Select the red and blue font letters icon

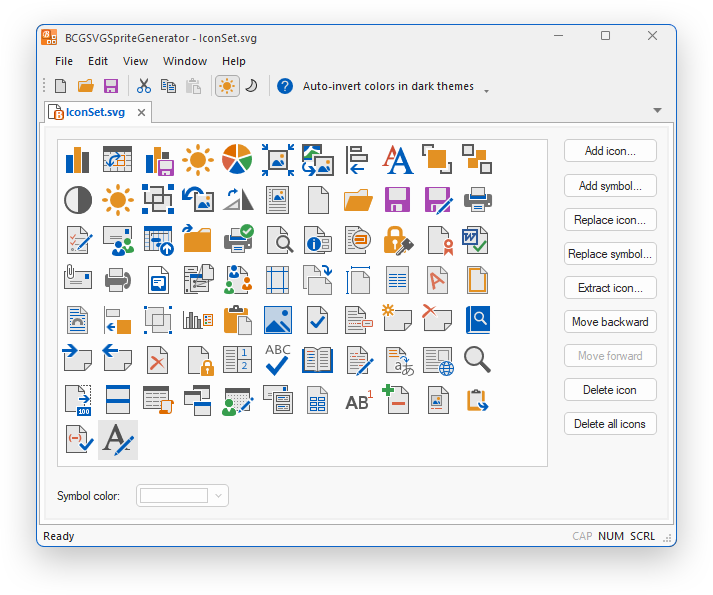[x=397, y=160]
